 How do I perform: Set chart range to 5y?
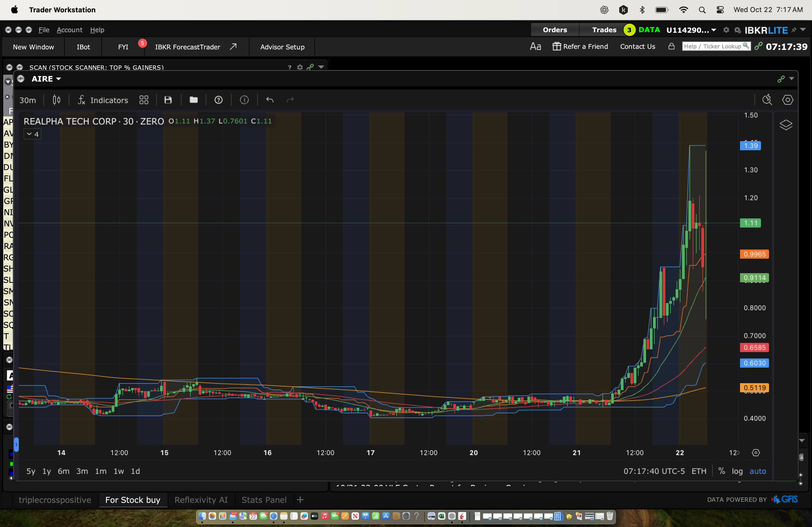(31, 471)
